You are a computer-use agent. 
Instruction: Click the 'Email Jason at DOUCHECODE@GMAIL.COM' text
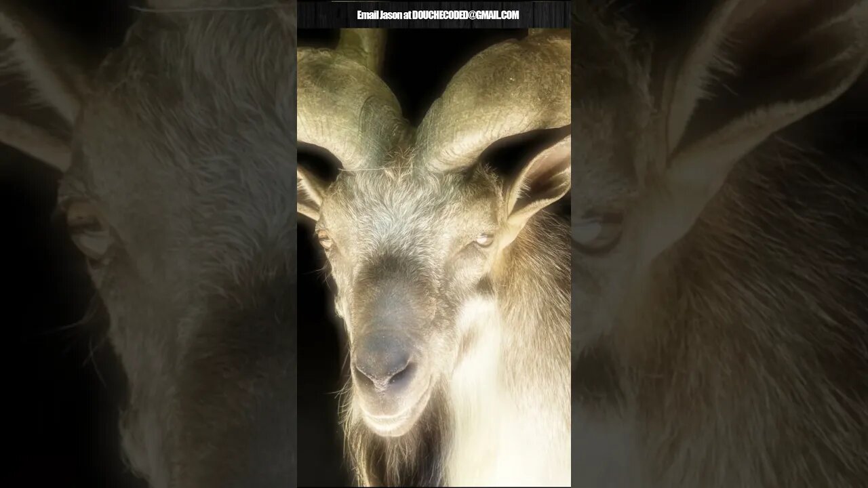tap(438, 15)
